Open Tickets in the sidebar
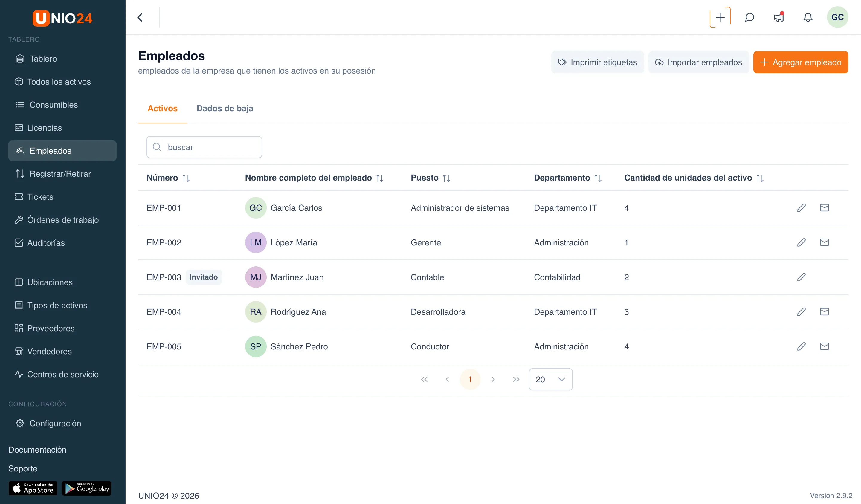861x504 pixels. pyautogui.click(x=62, y=197)
